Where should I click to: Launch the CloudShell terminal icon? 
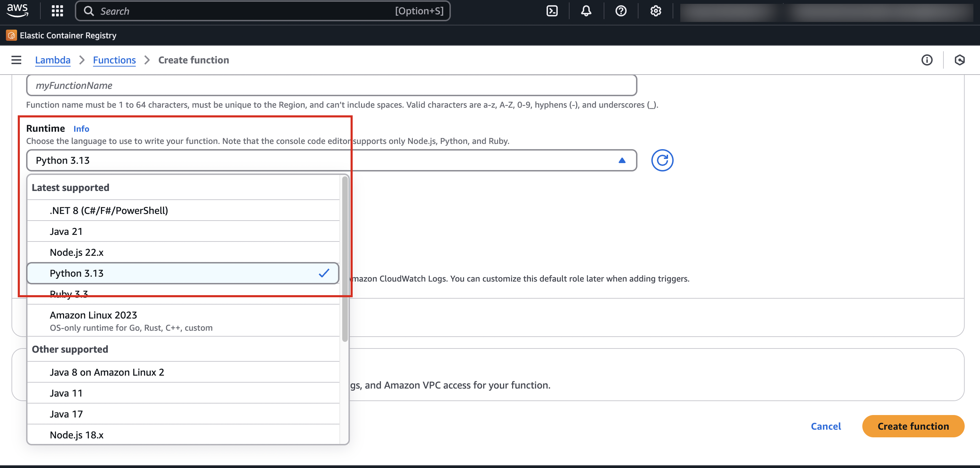(552, 11)
